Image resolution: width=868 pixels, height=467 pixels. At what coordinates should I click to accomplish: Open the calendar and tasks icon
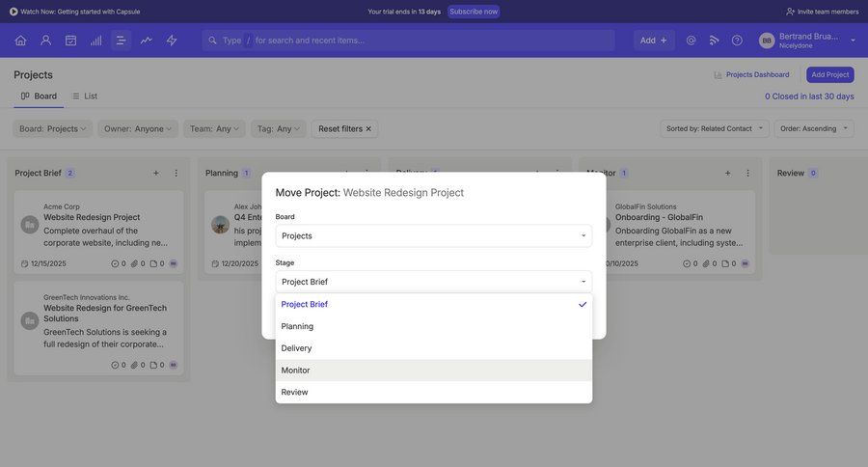coord(70,41)
